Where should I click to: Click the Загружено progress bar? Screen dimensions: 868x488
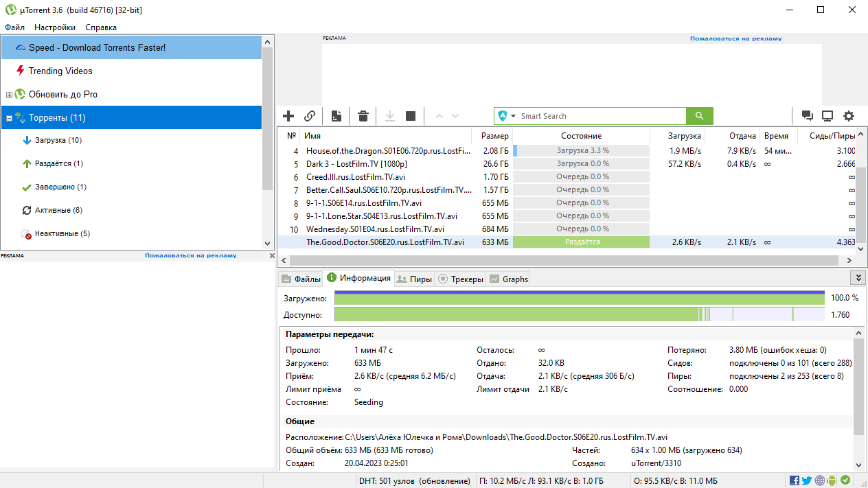coord(579,298)
